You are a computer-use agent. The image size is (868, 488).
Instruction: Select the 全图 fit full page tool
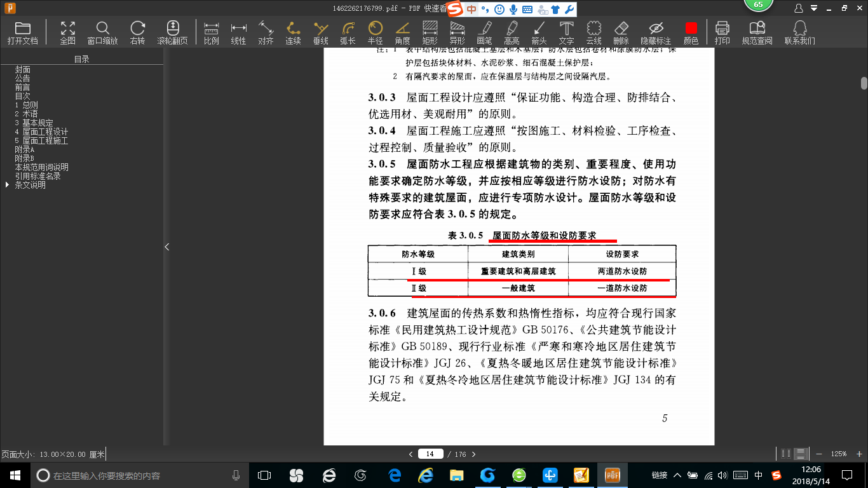[x=67, y=32]
